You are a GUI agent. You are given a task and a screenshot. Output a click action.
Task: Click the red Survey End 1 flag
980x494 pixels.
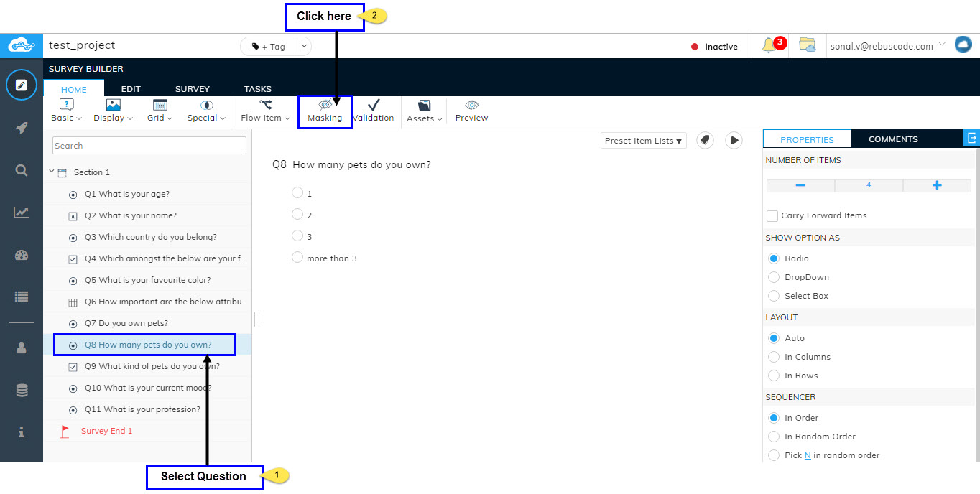point(65,431)
